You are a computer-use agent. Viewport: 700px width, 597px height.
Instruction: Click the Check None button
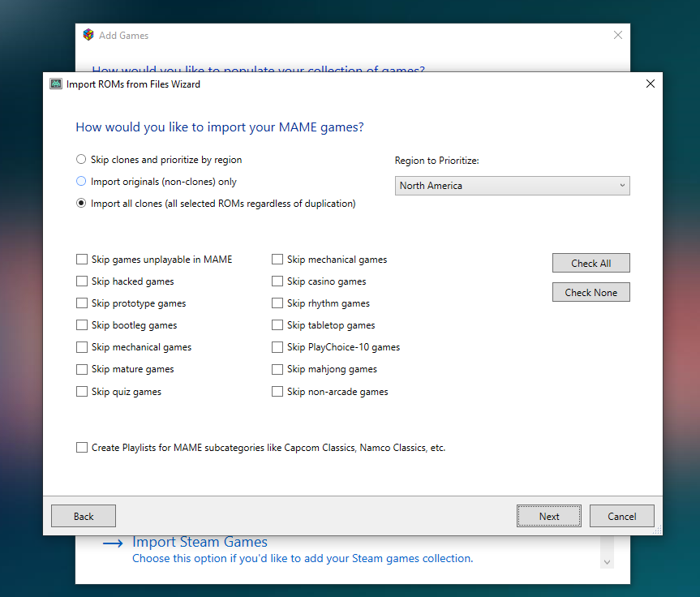(x=591, y=293)
